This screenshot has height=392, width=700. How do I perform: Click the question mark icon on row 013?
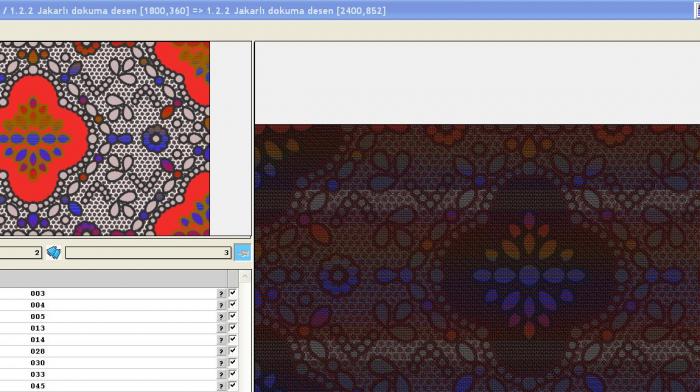point(221,328)
